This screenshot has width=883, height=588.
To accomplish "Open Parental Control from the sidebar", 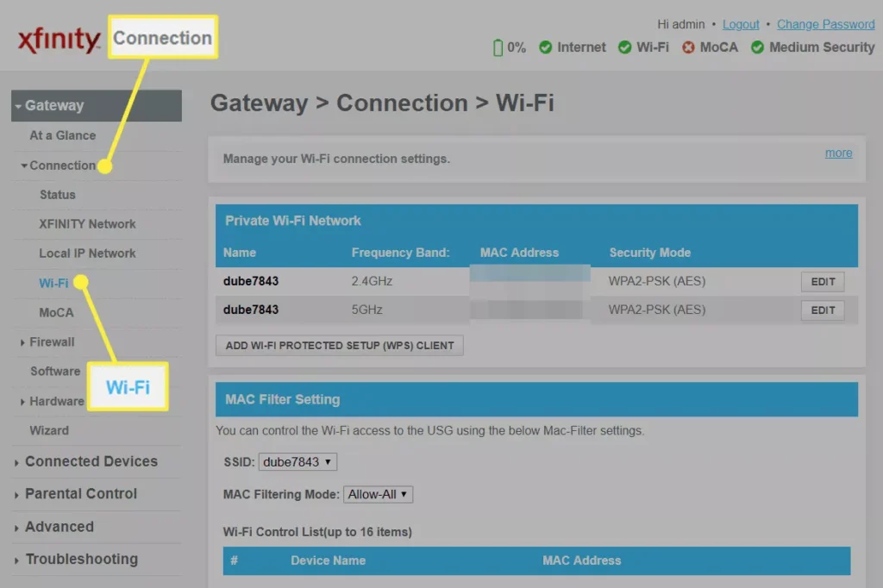I will [83, 494].
